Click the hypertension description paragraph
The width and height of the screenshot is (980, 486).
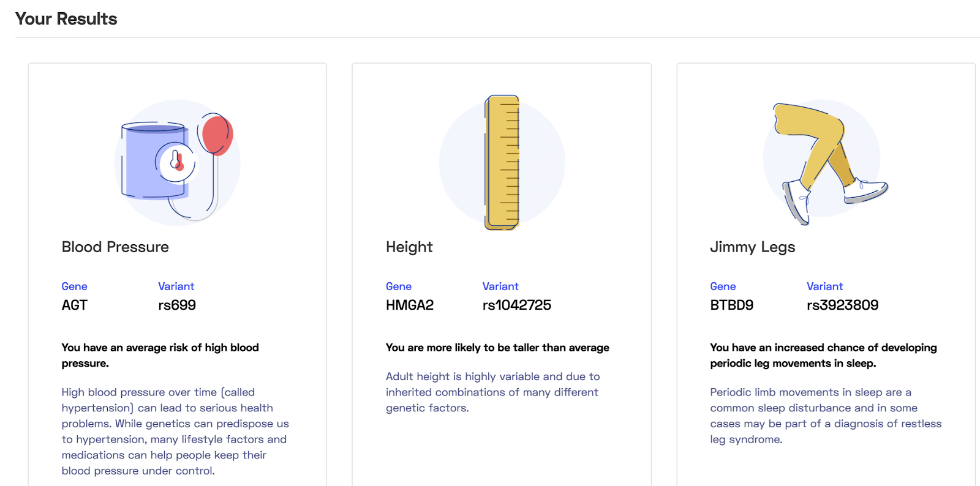point(175,432)
